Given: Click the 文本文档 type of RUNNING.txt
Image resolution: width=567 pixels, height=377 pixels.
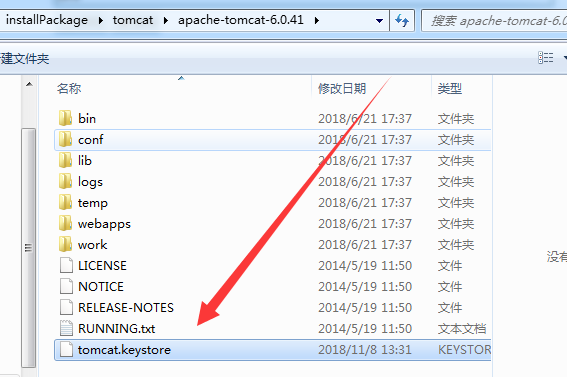Looking at the screenshot, I should [462, 329].
